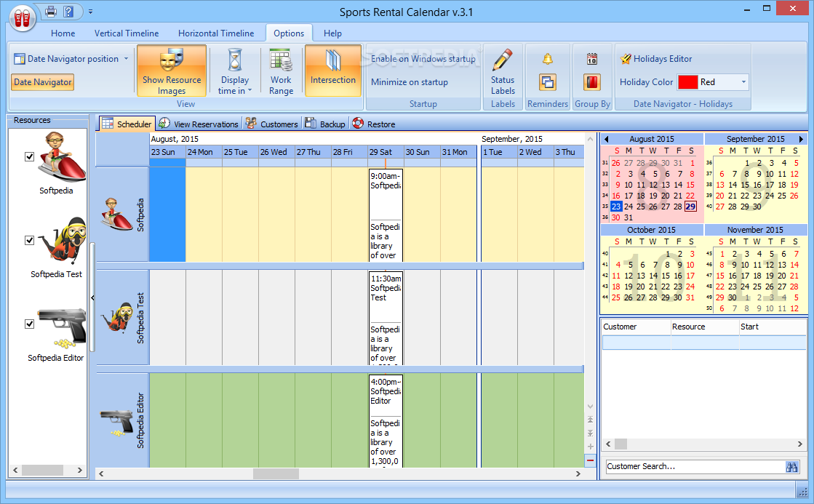Go to next month in date navigator

point(801,139)
